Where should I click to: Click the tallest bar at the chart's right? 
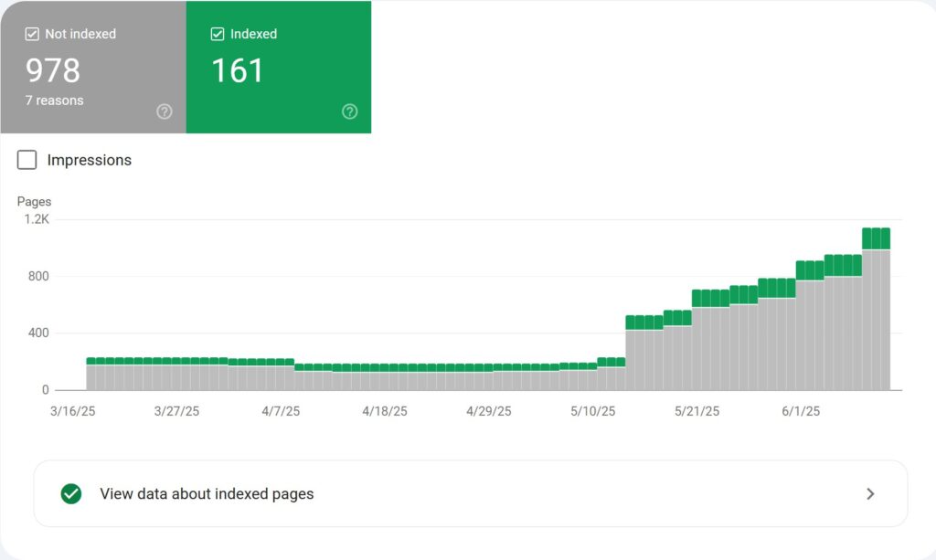(x=876, y=311)
